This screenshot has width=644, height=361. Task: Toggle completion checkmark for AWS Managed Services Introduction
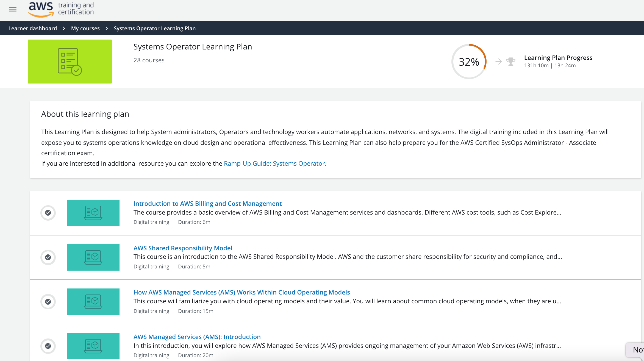(48, 346)
